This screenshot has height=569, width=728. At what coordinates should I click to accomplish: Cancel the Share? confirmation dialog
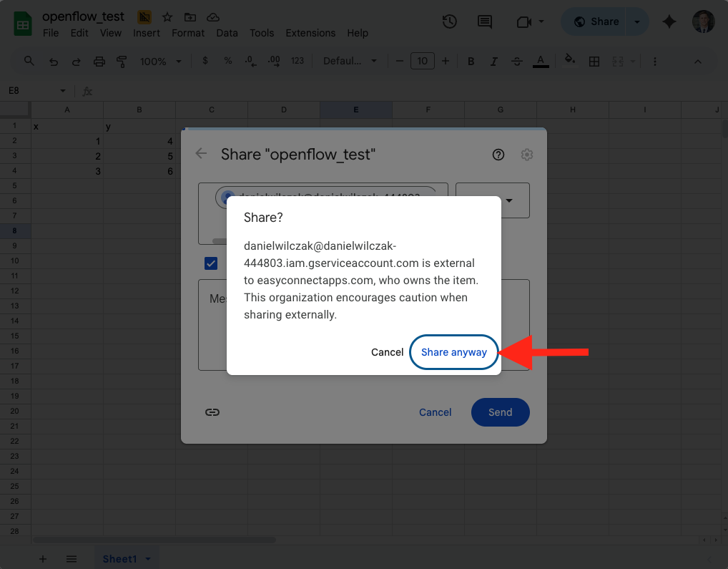pos(387,352)
